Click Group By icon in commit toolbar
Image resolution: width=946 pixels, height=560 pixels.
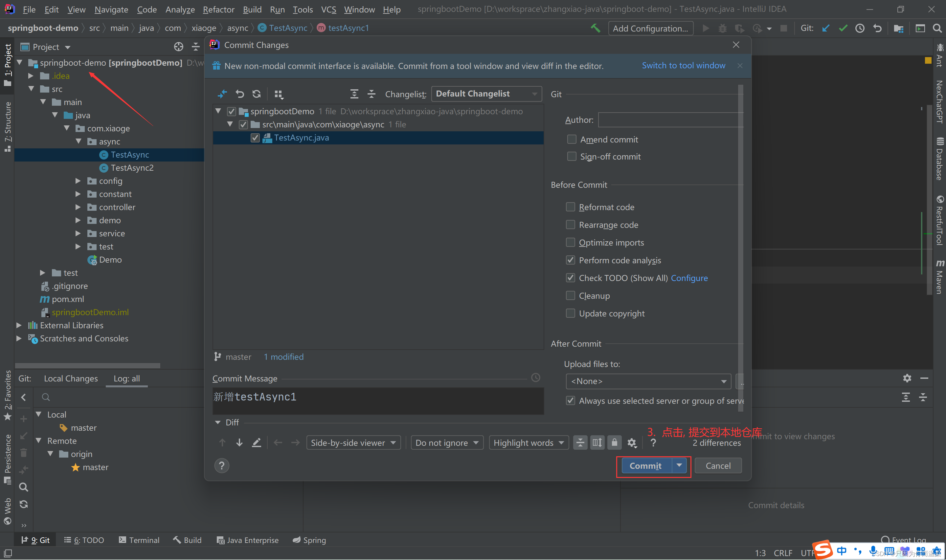coord(279,94)
